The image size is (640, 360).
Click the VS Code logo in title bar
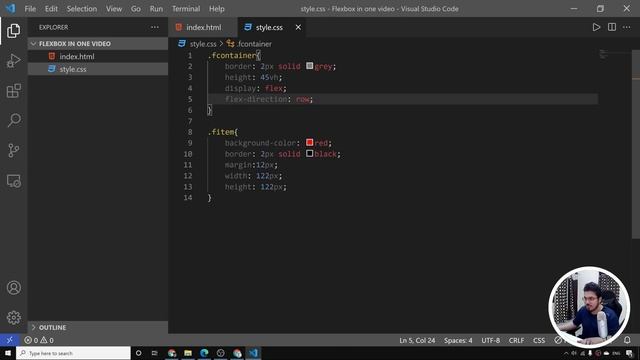10,9
